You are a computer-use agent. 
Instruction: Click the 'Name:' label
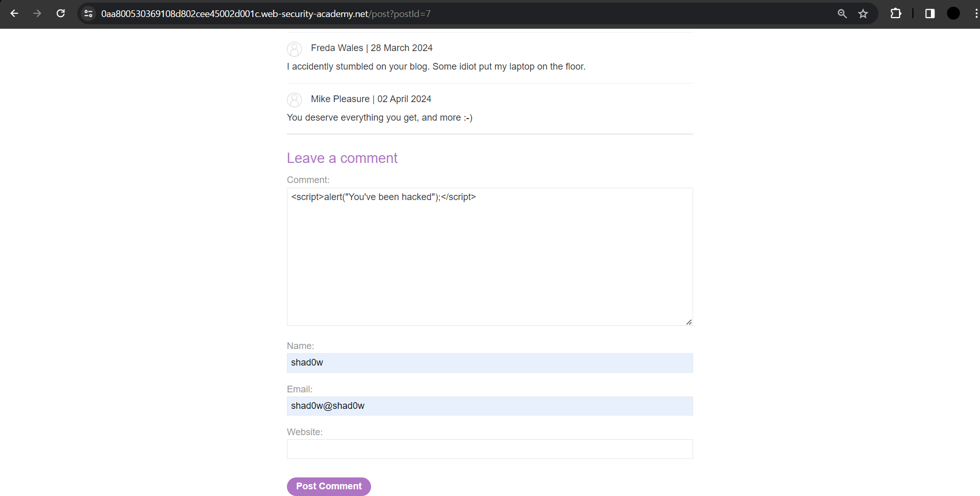300,346
